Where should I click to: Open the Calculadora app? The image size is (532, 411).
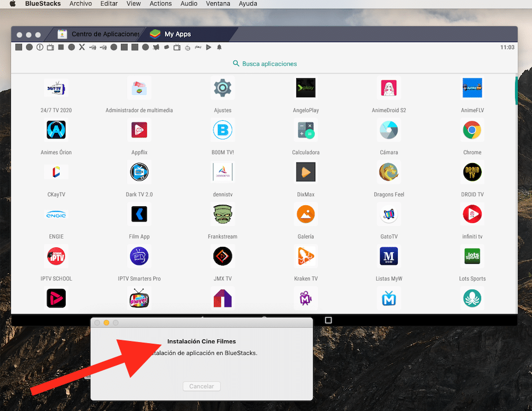click(x=305, y=130)
